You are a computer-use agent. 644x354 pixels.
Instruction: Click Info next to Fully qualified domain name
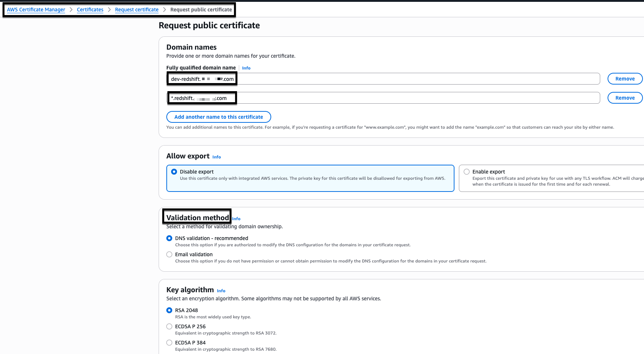[x=246, y=68]
